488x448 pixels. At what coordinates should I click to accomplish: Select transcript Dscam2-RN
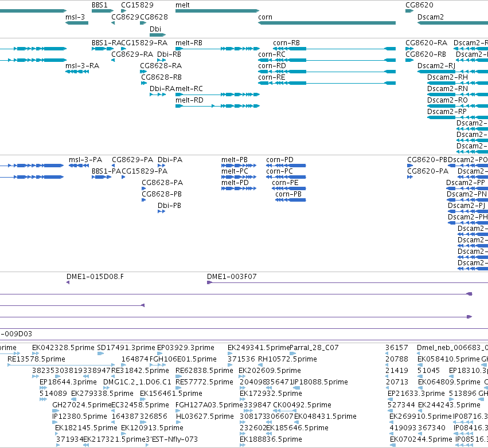[458, 95]
